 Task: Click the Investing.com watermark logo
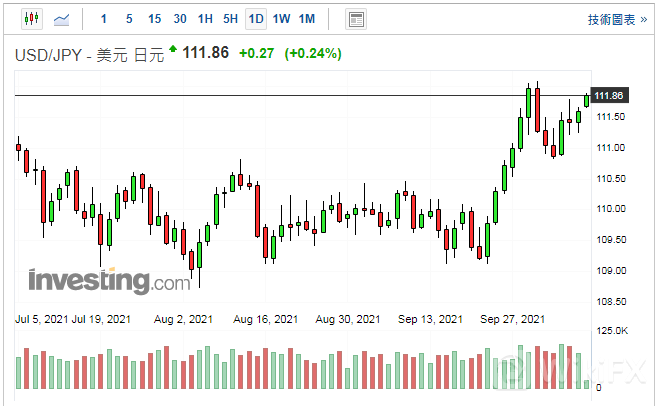108,281
